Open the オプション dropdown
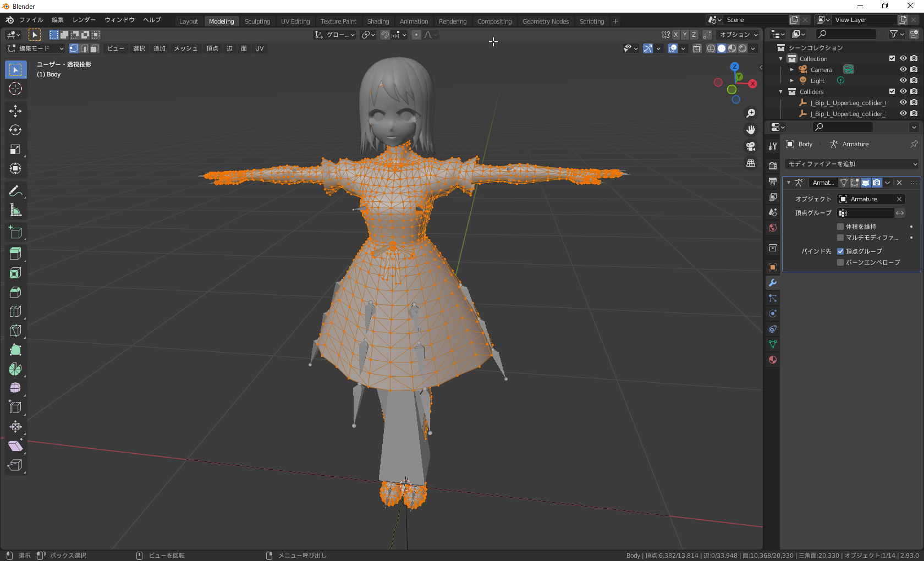This screenshot has height=561, width=924. (738, 34)
